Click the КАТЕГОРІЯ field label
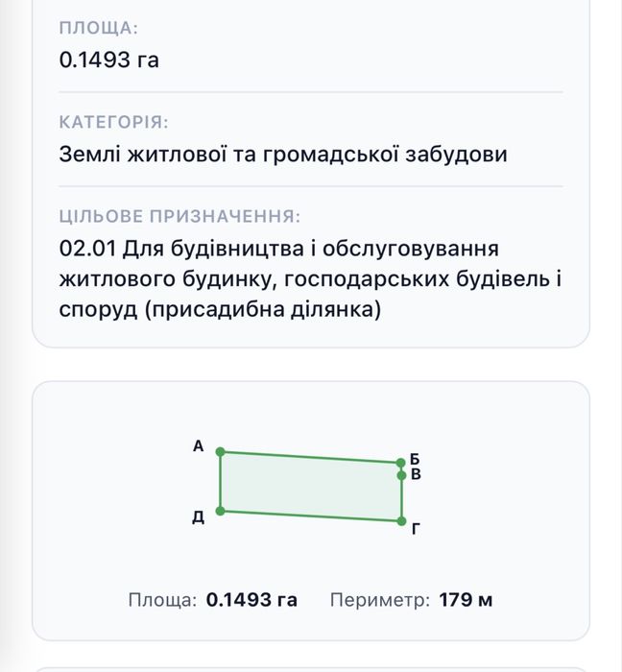622x672 pixels. pyautogui.click(x=113, y=122)
